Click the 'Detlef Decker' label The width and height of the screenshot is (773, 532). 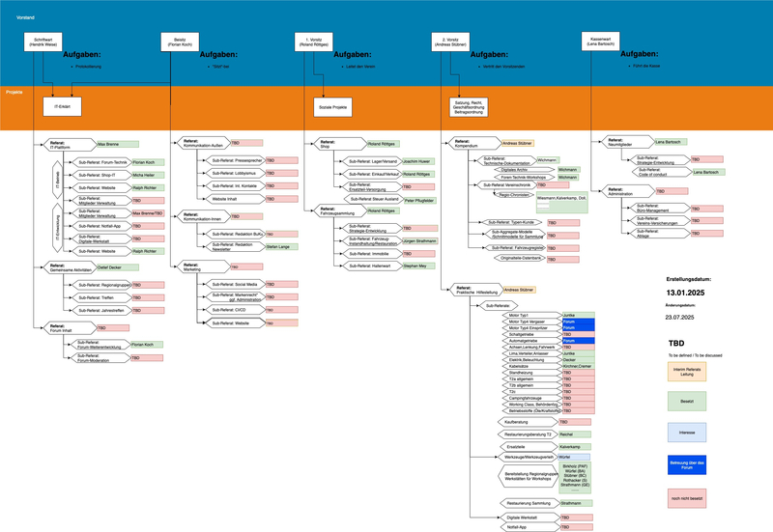(x=118, y=267)
